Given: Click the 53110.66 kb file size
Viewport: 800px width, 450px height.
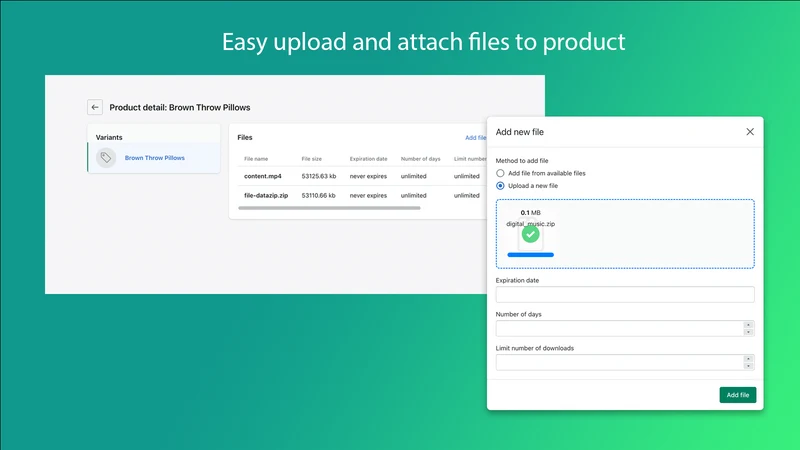Looking at the screenshot, I should 318,195.
